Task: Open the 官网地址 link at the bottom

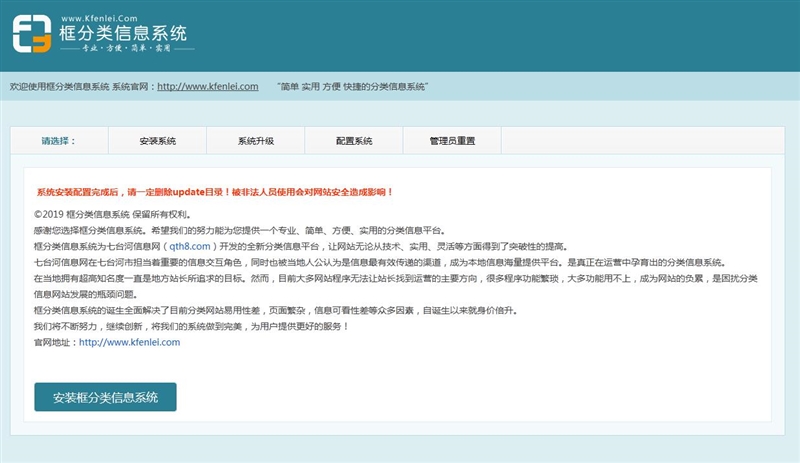Action: [129, 342]
